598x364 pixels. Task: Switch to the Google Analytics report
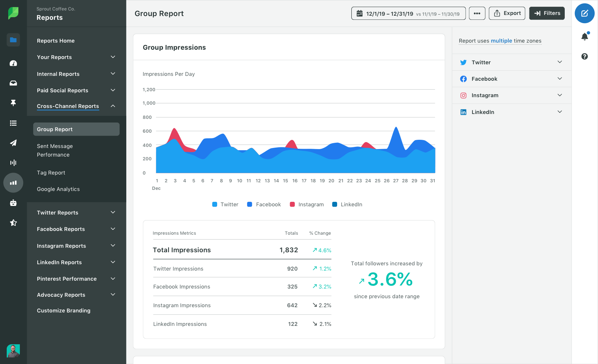pos(58,189)
